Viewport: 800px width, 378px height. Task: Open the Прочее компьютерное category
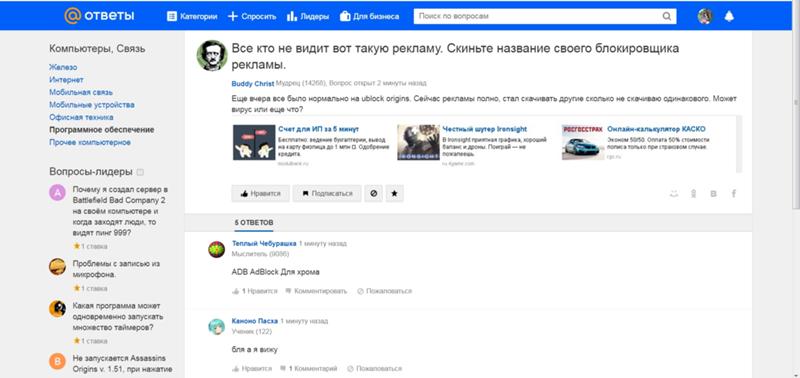[x=90, y=142]
